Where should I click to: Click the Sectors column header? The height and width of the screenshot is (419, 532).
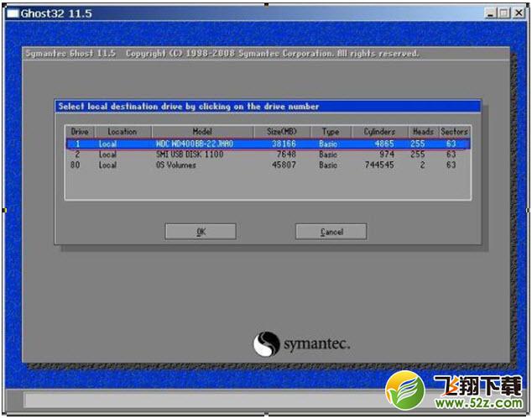point(454,131)
